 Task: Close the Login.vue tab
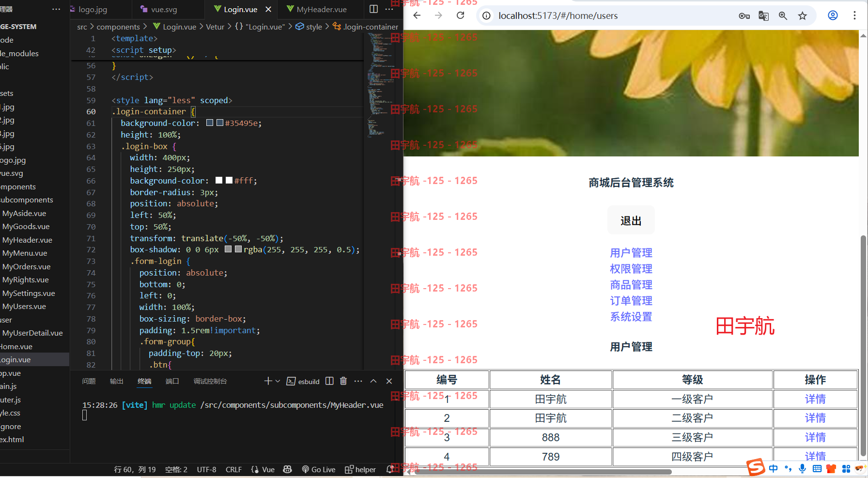tap(268, 9)
